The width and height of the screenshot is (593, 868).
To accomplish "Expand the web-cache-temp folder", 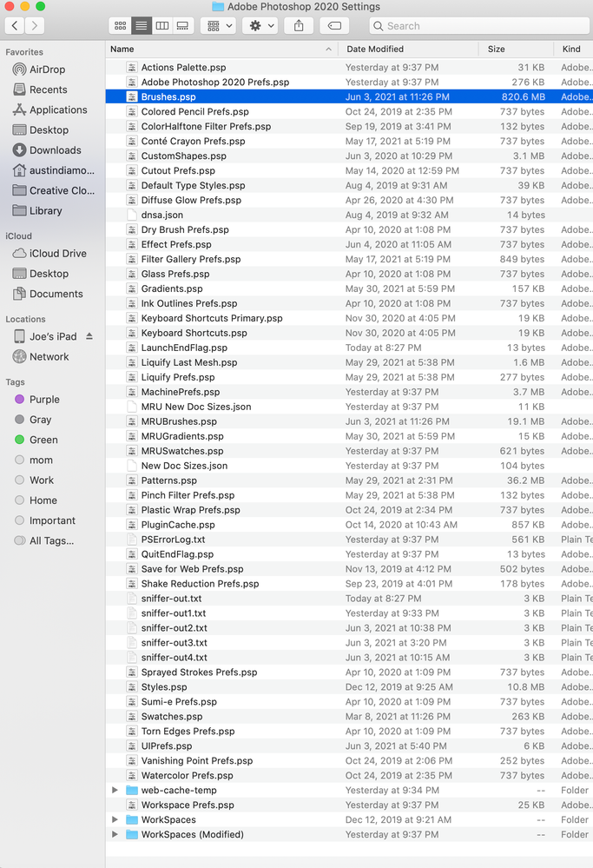I will click(x=115, y=791).
